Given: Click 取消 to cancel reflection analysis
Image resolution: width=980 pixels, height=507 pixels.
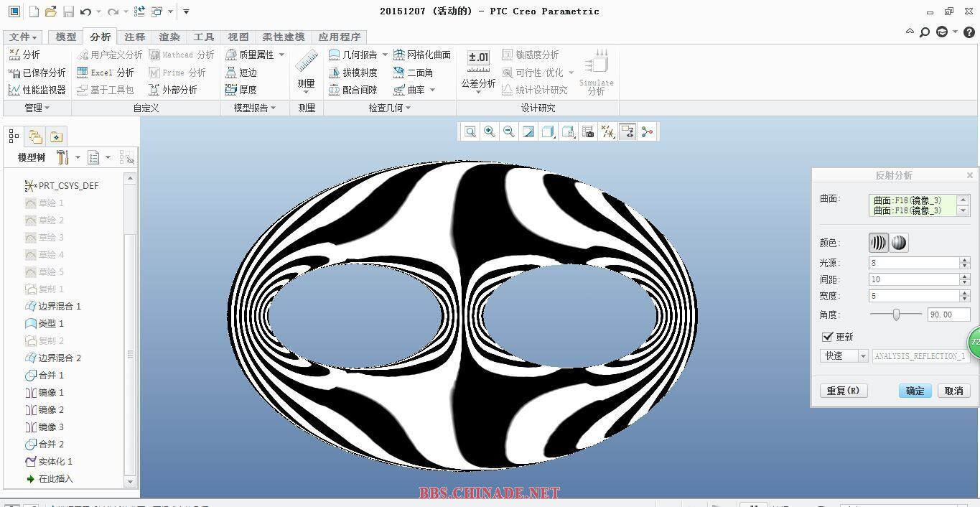Looking at the screenshot, I should pyautogui.click(x=954, y=391).
